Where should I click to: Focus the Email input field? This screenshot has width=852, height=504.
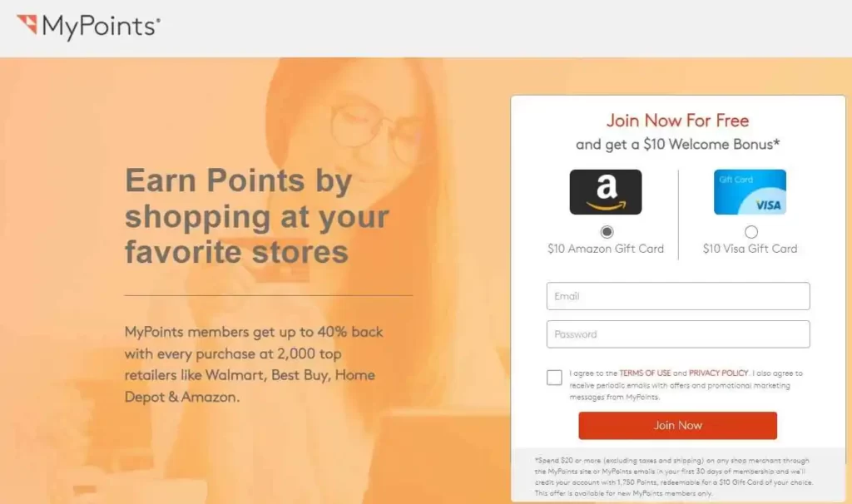(x=678, y=296)
